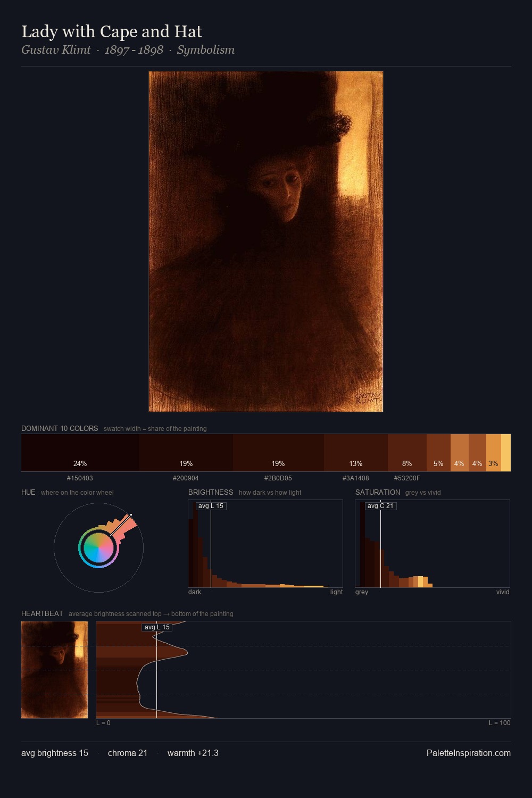Select the 3% orange color swatch
Screen dimensions: 532x798
pos(494,453)
